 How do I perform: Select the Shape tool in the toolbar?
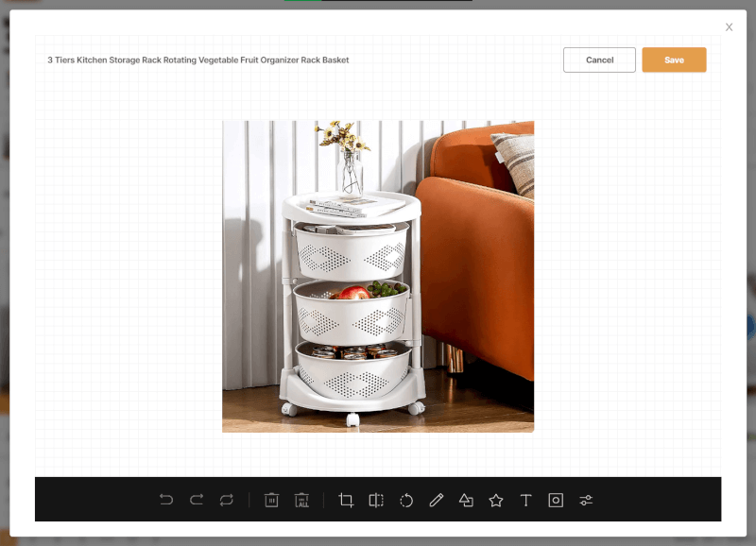pyautogui.click(x=466, y=500)
